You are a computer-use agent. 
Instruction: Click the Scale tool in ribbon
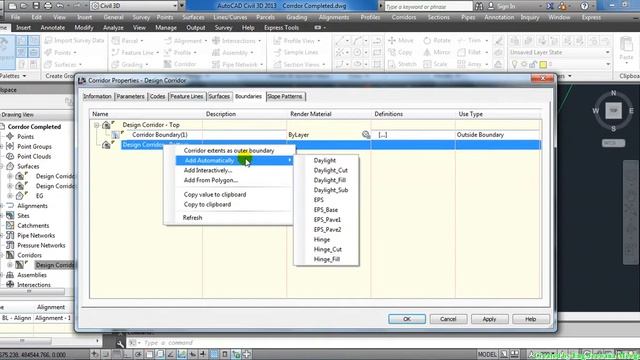[x=435, y=64]
